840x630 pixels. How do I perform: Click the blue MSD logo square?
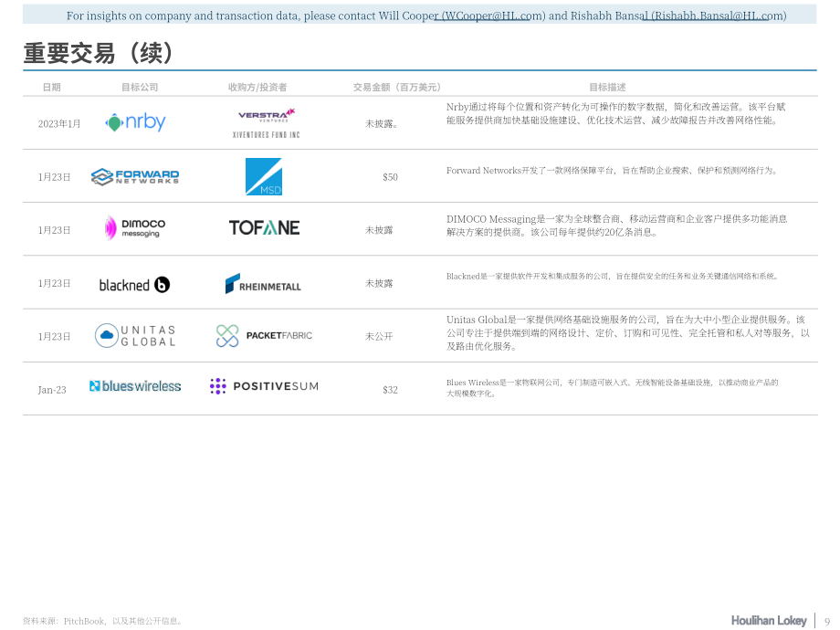tap(264, 176)
